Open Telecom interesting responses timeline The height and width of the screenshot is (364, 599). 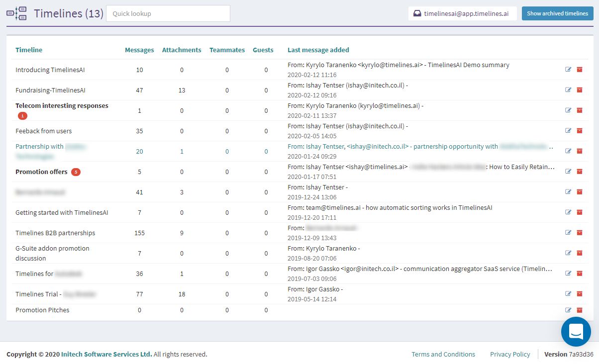62,105
